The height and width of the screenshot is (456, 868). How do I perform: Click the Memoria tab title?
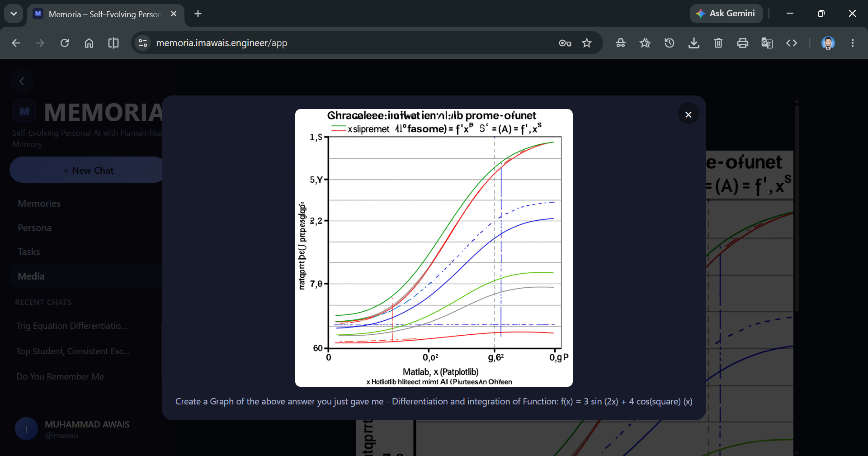tap(105, 14)
